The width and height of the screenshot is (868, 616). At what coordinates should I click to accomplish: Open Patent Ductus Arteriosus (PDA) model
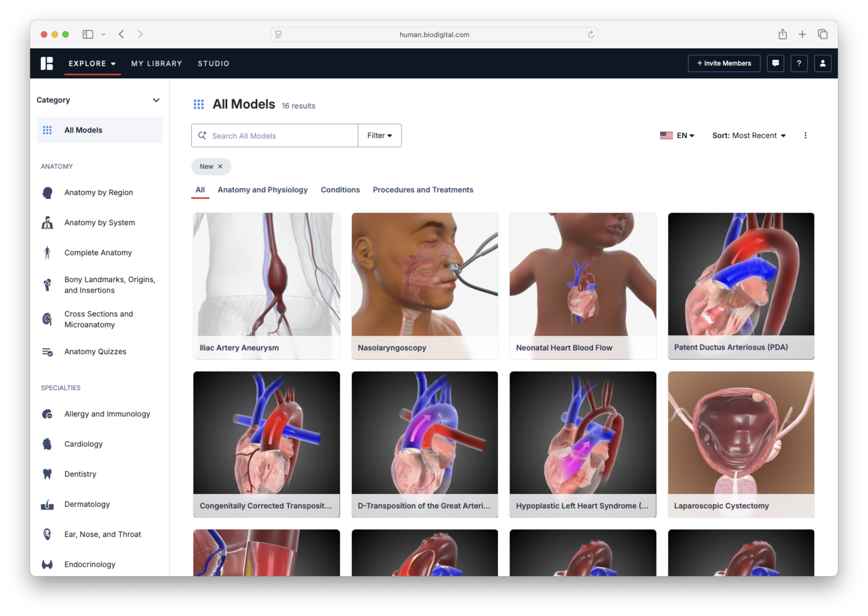pos(741,286)
